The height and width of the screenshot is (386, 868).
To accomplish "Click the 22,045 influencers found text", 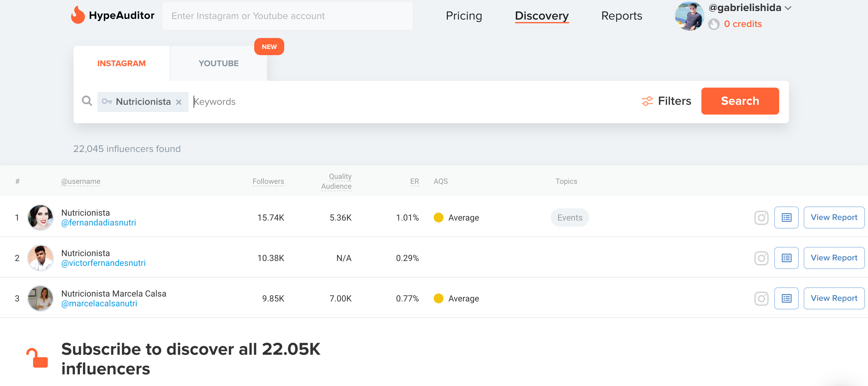I will click(x=127, y=149).
